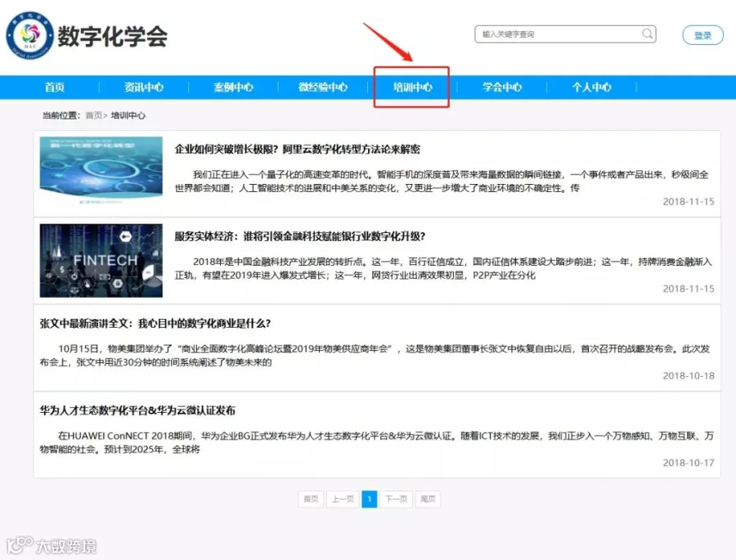Screen dimensions: 736x560
Task: Click the 上一页 pagination button
Action: (x=343, y=499)
